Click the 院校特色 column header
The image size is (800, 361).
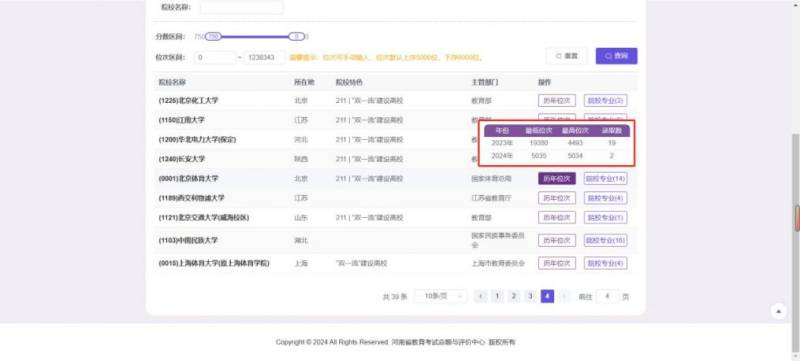(349, 82)
